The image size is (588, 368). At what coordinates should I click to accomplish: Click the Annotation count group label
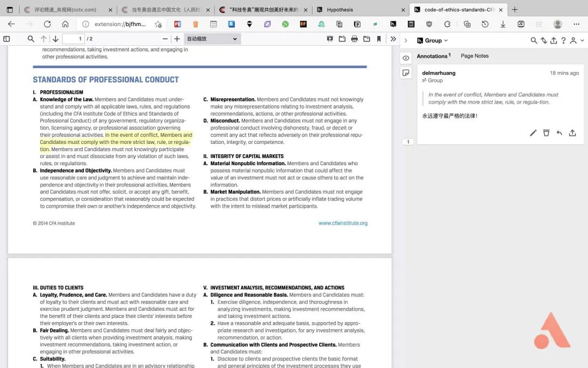pos(432,80)
